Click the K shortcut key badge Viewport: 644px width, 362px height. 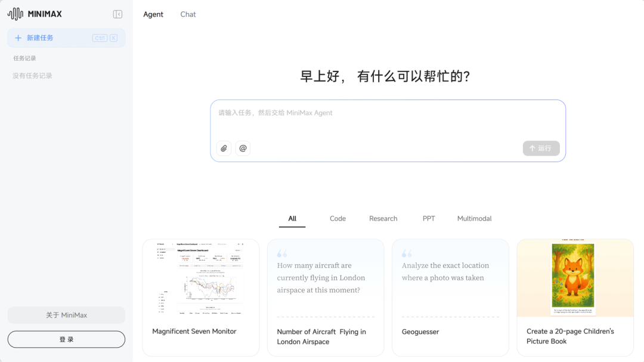[x=114, y=38]
